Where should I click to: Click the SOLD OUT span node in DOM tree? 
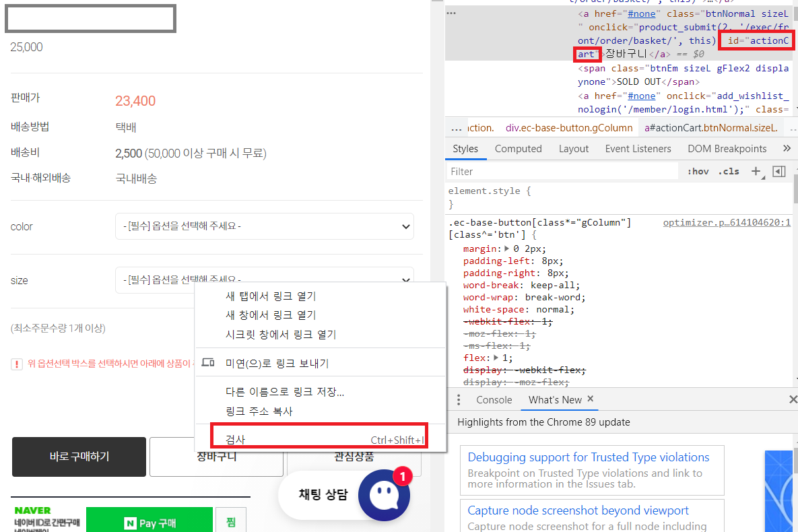point(683,75)
